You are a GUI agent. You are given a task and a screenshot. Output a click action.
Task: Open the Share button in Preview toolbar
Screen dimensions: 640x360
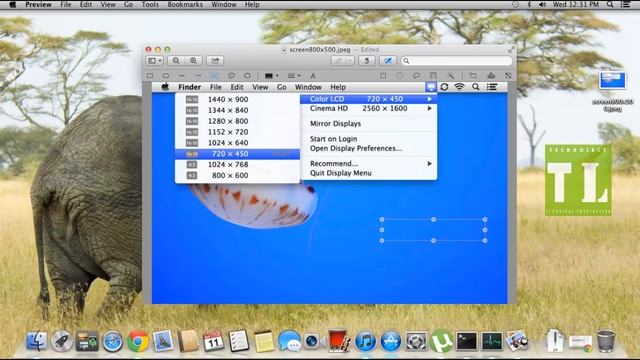[215, 60]
